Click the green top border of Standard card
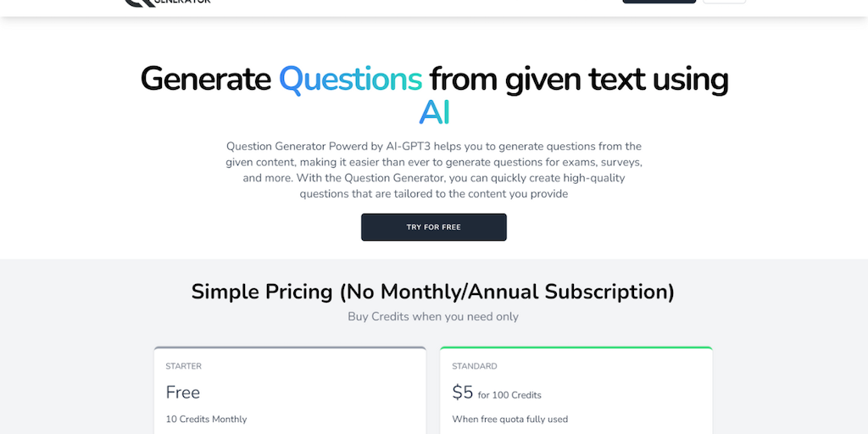 click(576, 348)
